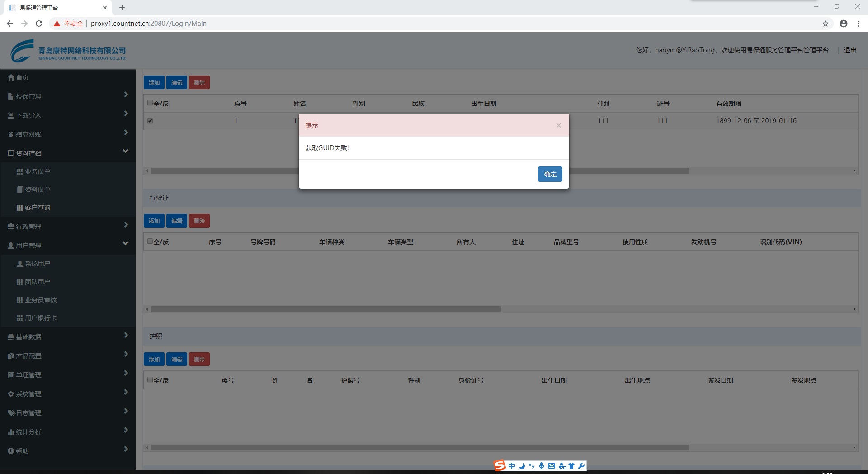Click the grid icon next to 业务保单
The width and height of the screenshot is (868, 474).
point(19,171)
